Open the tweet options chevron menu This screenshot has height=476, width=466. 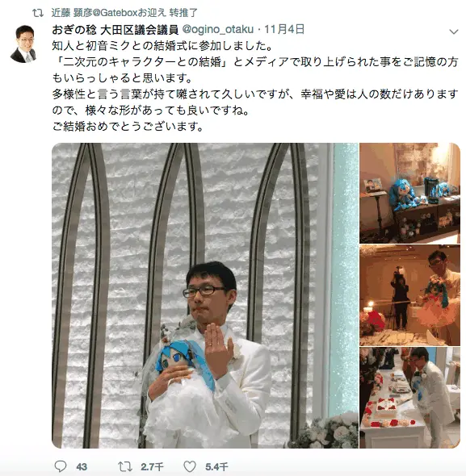click(454, 31)
